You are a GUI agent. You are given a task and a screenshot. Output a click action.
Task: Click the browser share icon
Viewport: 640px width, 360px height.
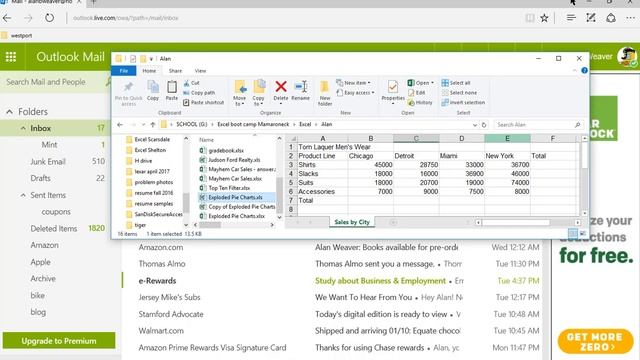[611, 18]
